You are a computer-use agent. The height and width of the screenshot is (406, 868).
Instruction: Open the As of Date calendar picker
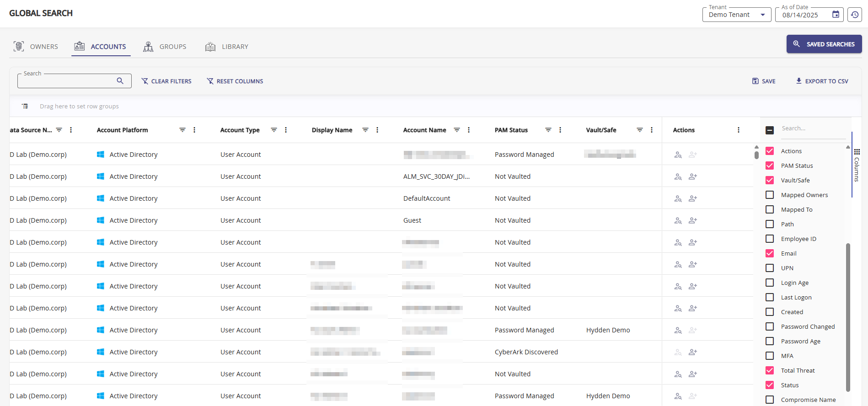836,15
